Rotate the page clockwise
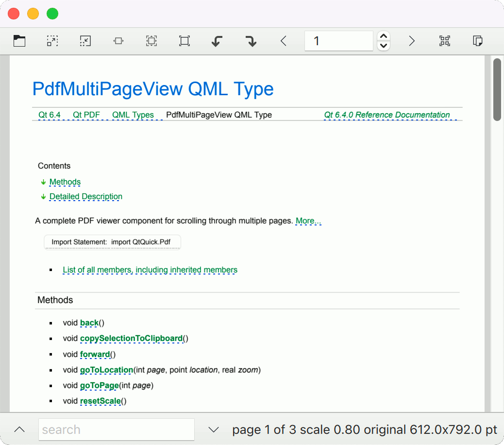 (251, 41)
